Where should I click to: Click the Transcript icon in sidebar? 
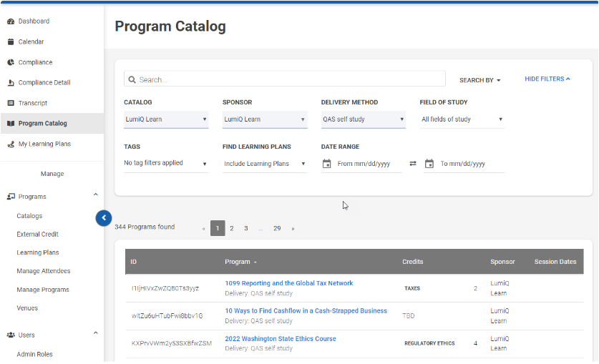11,103
